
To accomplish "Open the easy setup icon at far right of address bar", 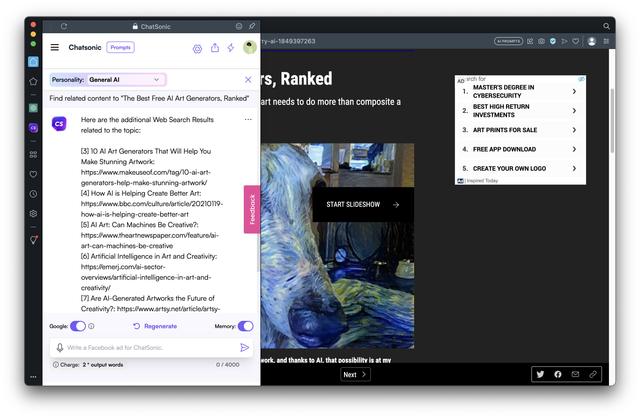I will [x=606, y=41].
